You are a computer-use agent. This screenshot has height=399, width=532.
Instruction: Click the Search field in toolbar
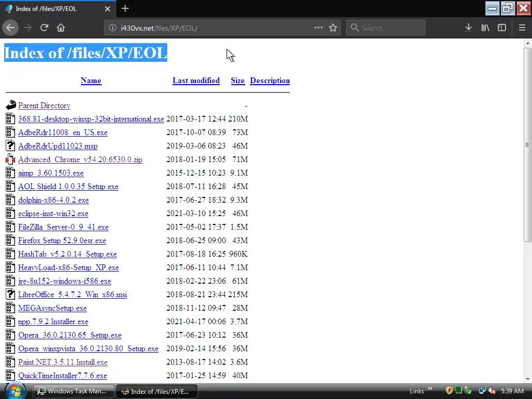[385, 28]
